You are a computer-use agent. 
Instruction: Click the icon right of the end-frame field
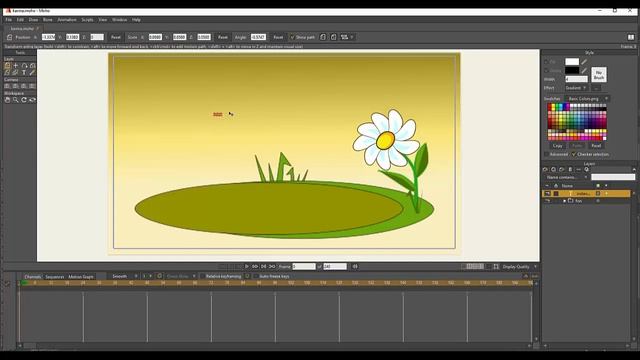pyautogui.click(x=355, y=267)
